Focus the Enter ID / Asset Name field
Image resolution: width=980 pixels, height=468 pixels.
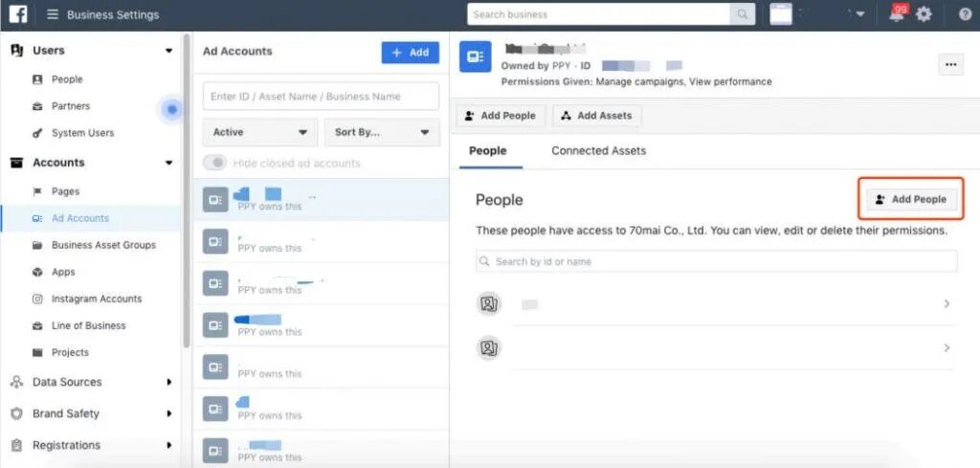(321, 97)
